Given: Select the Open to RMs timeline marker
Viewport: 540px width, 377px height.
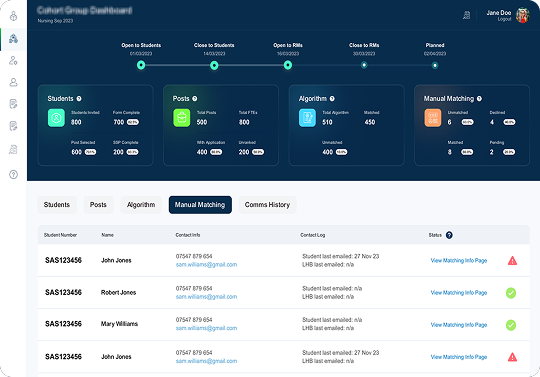Looking at the screenshot, I should pyautogui.click(x=288, y=65).
